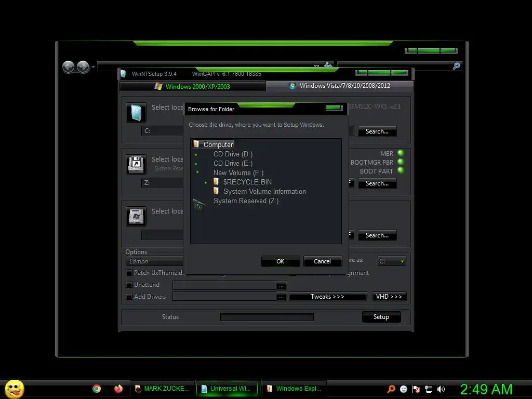Toggle Patch UxTheme checkbox
532x399 pixels.
tap(129, 273)
